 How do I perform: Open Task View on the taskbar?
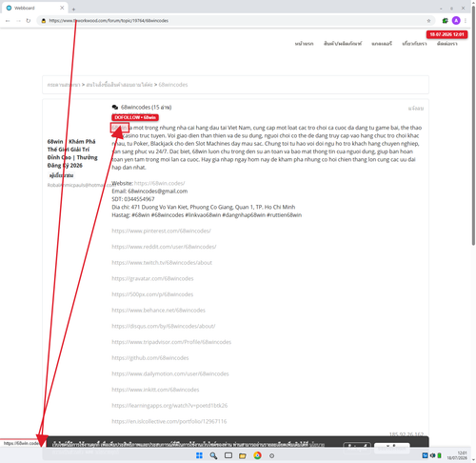(228, 455)
